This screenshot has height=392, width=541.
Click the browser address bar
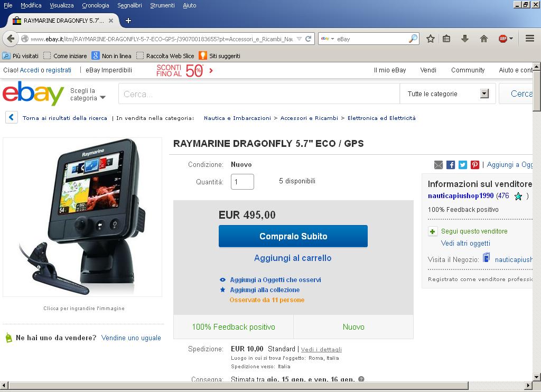[x=161, y=39]
